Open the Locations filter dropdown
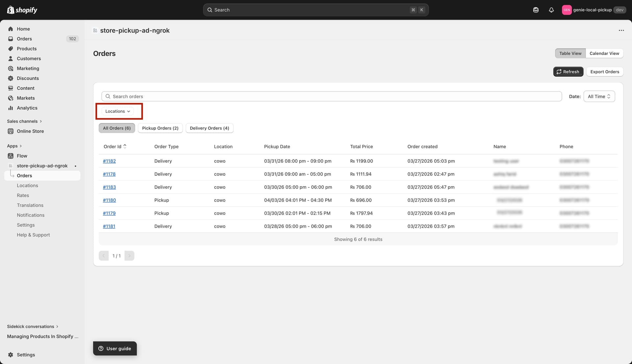Screen dimensions: 632x364 pyautogui.click(x=117, y=111)
